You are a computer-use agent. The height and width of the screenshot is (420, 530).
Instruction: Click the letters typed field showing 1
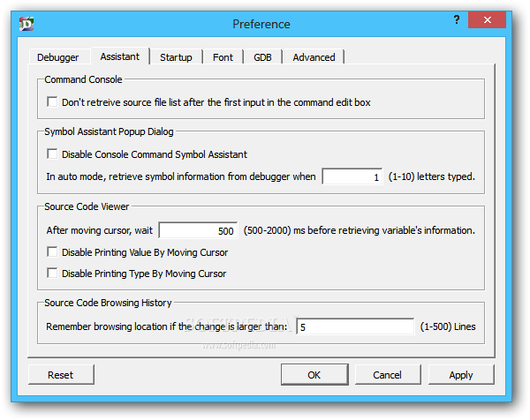(352, 176)
